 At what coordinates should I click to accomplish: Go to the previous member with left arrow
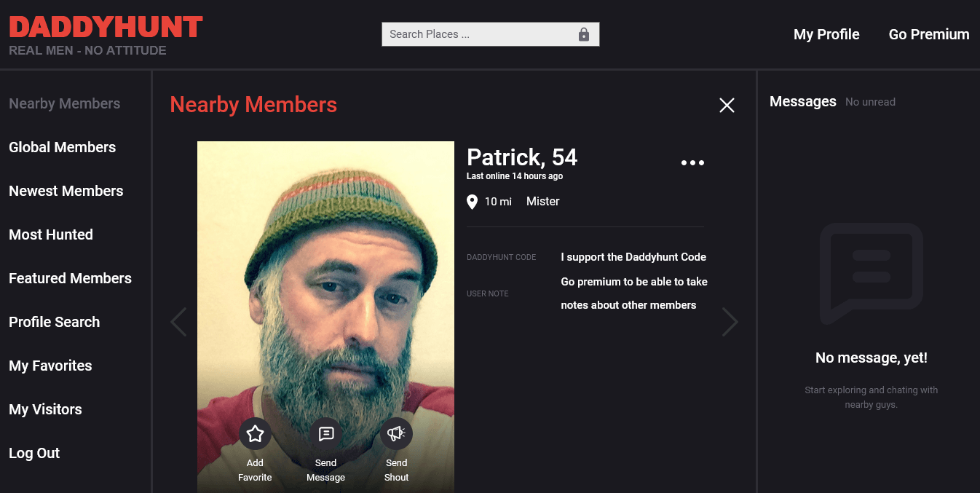tap(178, 322)
